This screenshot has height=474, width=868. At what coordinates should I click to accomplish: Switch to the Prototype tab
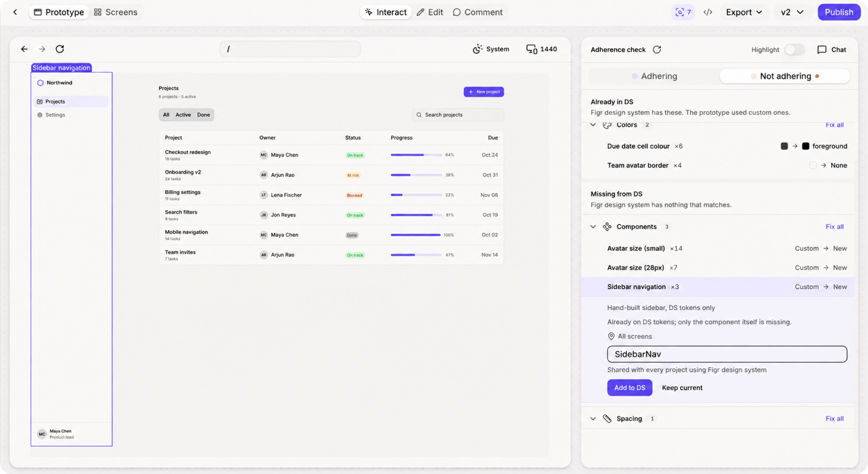pyautogui.click(x=59, y=12)
